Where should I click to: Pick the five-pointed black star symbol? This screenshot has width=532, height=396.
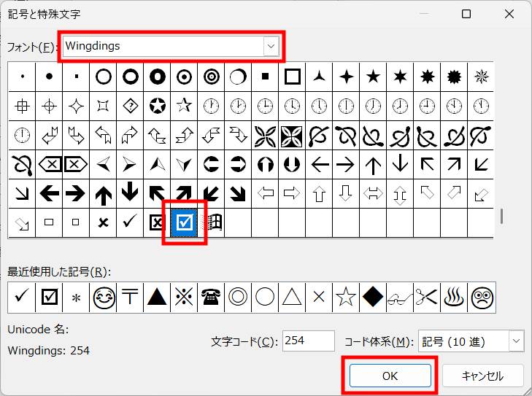(373, 77)
